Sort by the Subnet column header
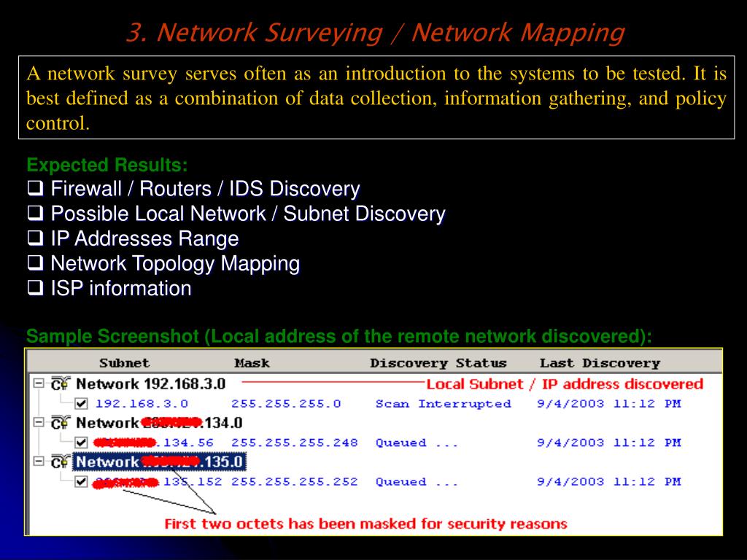The width and height of the screenshot is (747, 560). pyautogui.click(x=124, y=363)
